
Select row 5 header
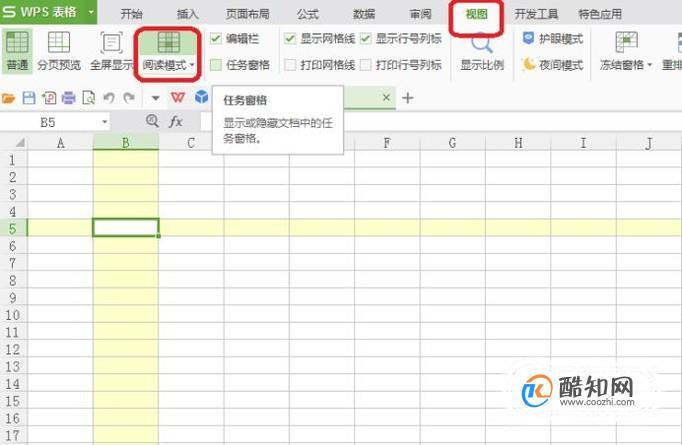pos(13,228)
